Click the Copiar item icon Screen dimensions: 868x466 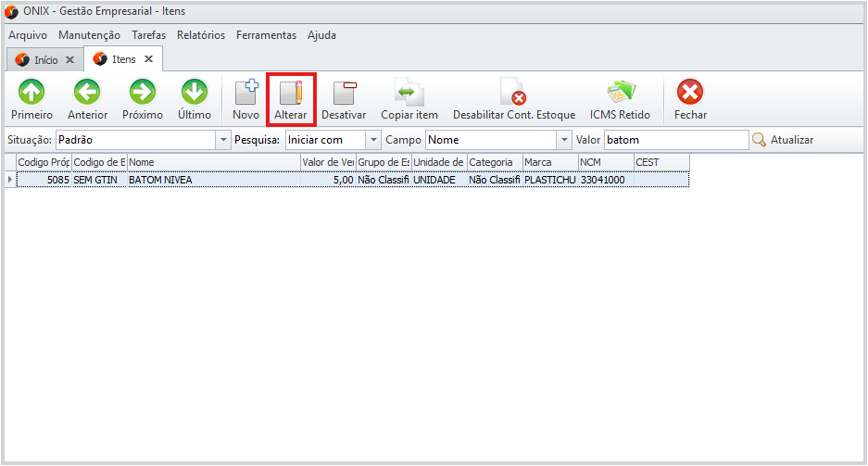click(x=409, y=93)
